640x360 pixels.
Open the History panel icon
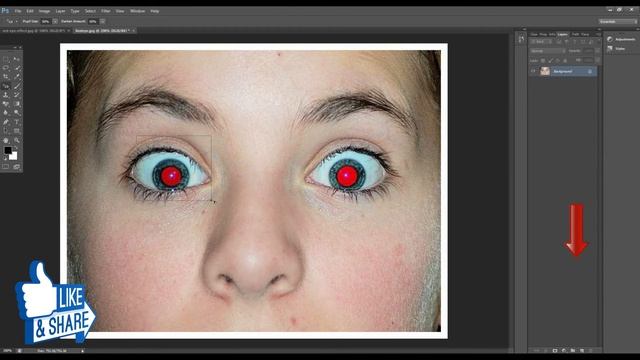521,39
